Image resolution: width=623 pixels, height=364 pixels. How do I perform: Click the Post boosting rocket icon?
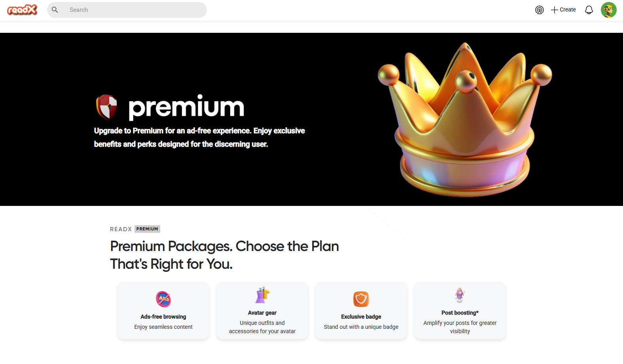click(x=460, y=295)
